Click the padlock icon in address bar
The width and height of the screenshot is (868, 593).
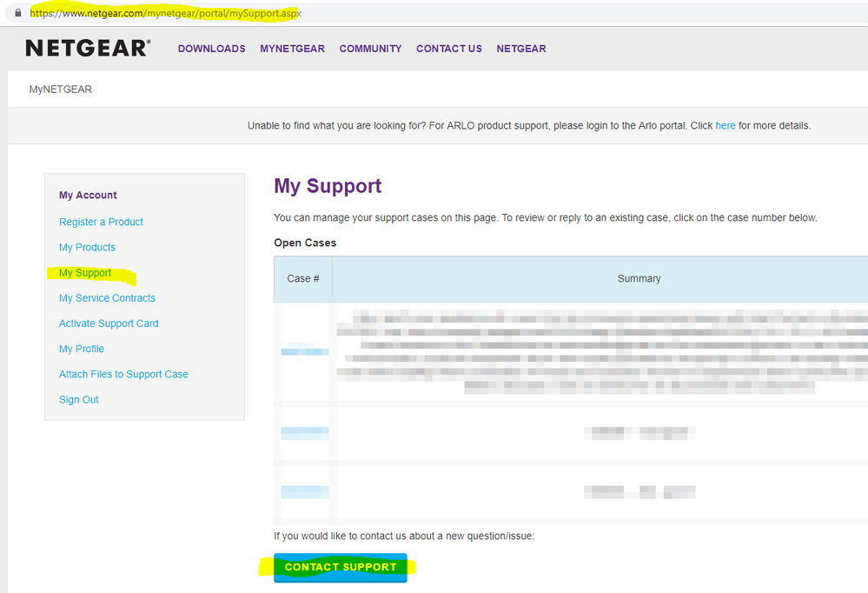point(17,13)
